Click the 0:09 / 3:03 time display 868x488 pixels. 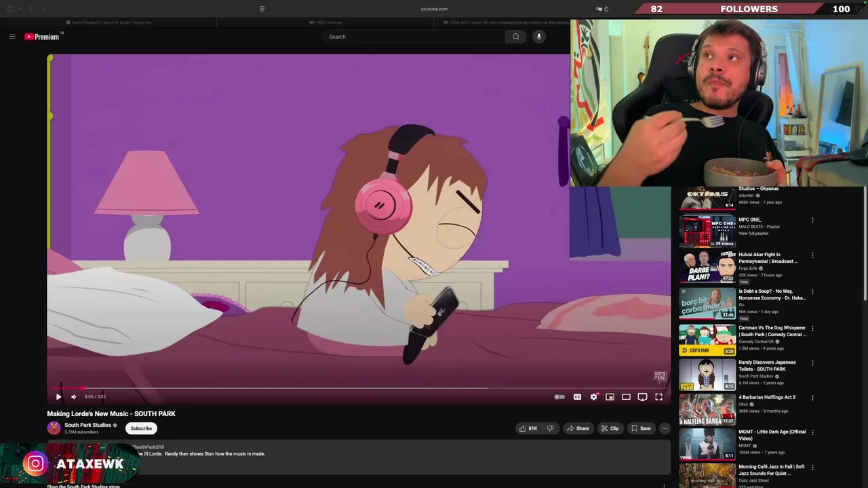point(95,396)
